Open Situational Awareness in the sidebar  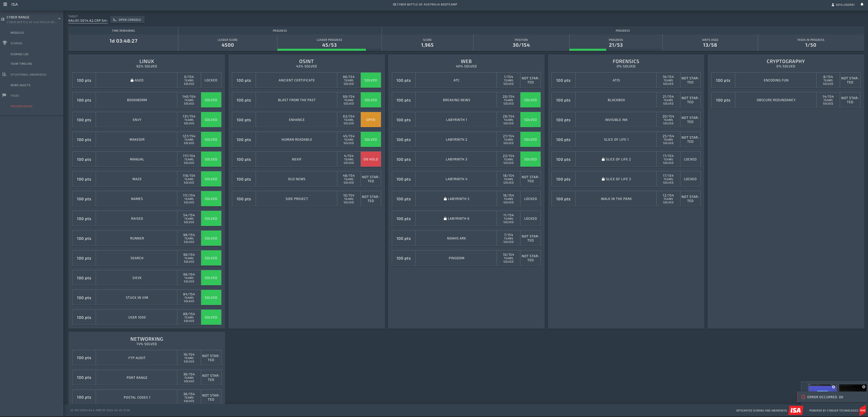click(28, 75)
